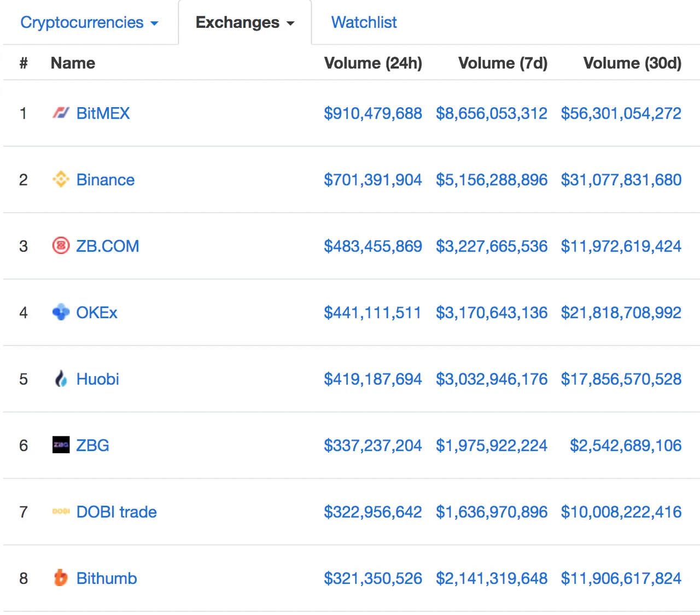The image size is (700, 615).
Task: Click OKEx 7d volume $3,170,643,136
Action: pyautogui.click(x=492, y=312)
